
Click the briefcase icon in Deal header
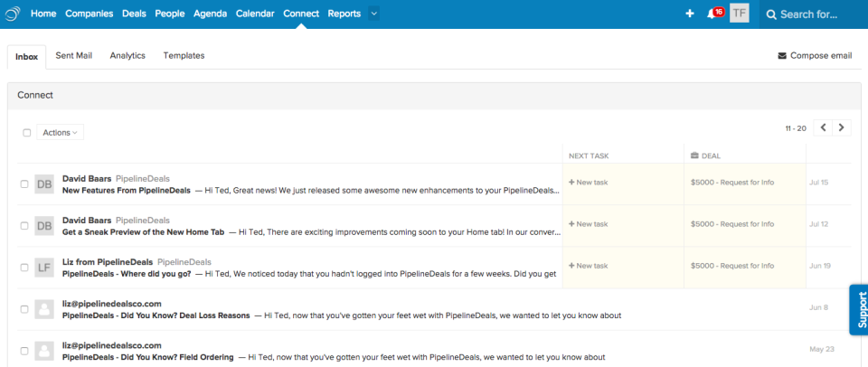tap(694, 155)
